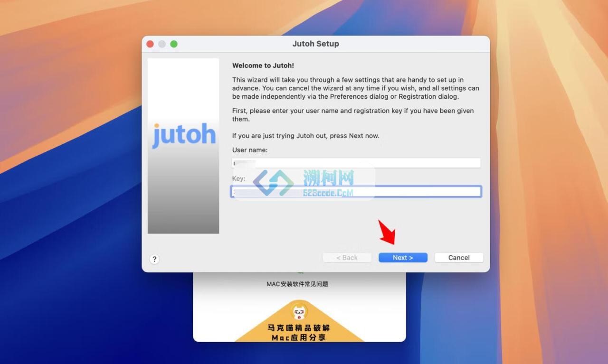
Task: Click the Next > button
Action: (x=403, y=258)
